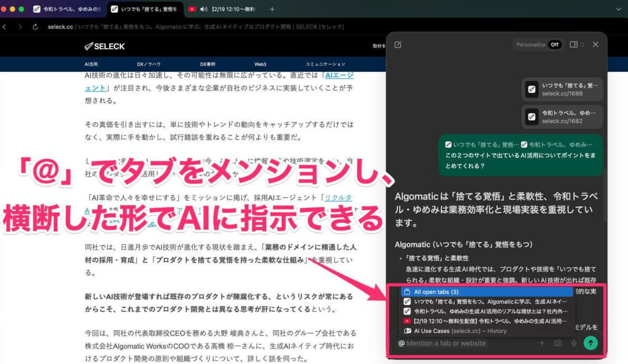628x364 pixels.
Task: Go back with browser back arrow
Action: click(4, 27)
